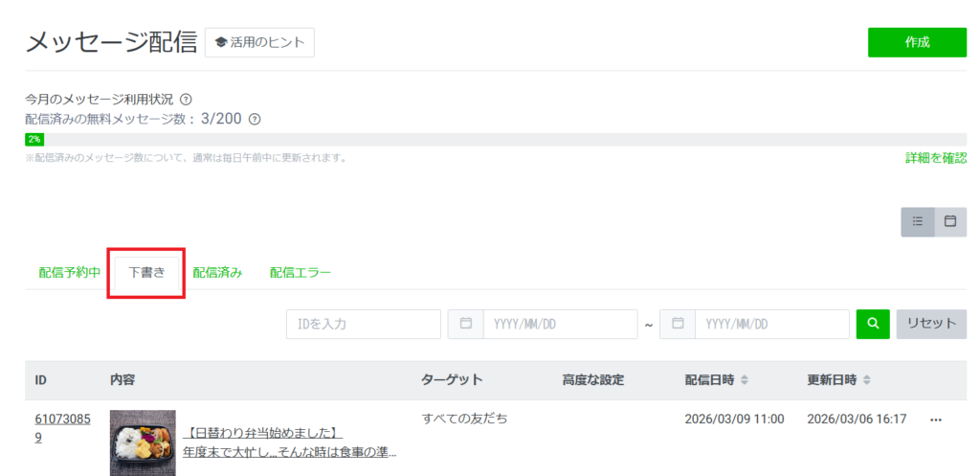Image resolution: width=980 pixels, height=476 pixels.
Task: Click the start date calendar icon
Action: tap(466, 324)
